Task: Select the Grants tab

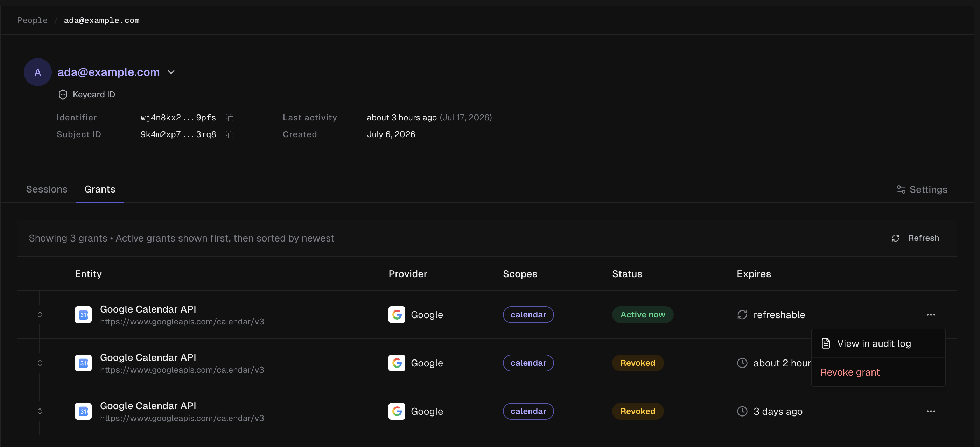Action: (100, 189)
